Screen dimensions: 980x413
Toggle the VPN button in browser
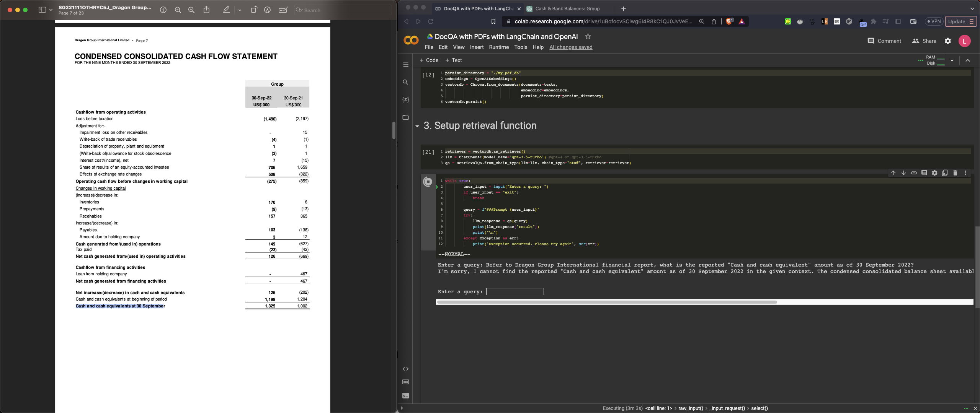(934, 21)
